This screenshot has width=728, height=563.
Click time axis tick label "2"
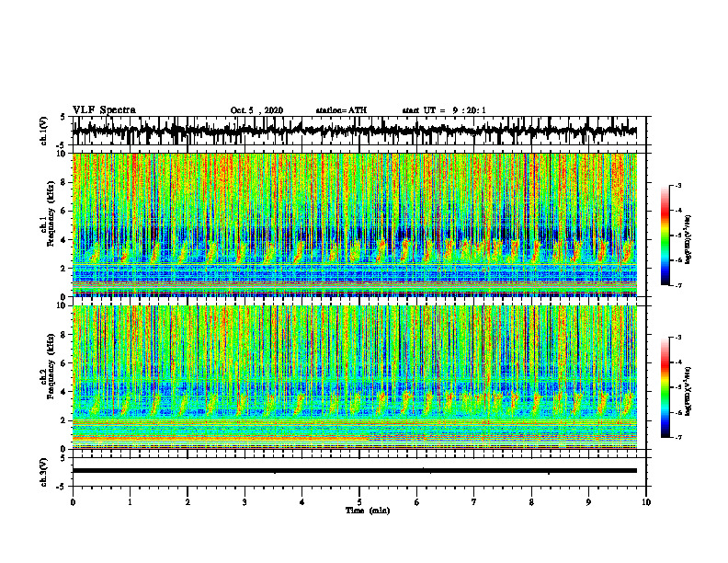pyautogui.click(x=188, y=502)
